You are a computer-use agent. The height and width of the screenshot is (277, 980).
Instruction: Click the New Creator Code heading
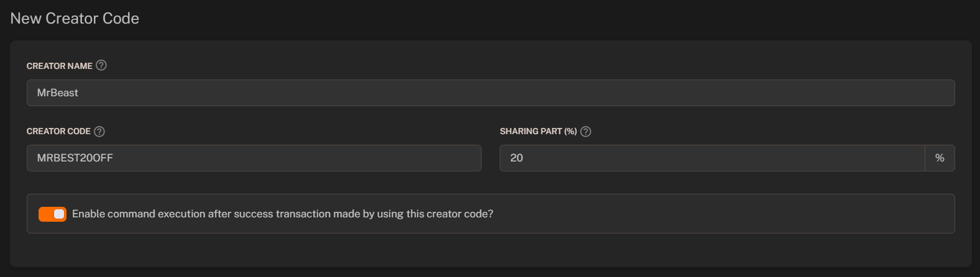[75, 19]
